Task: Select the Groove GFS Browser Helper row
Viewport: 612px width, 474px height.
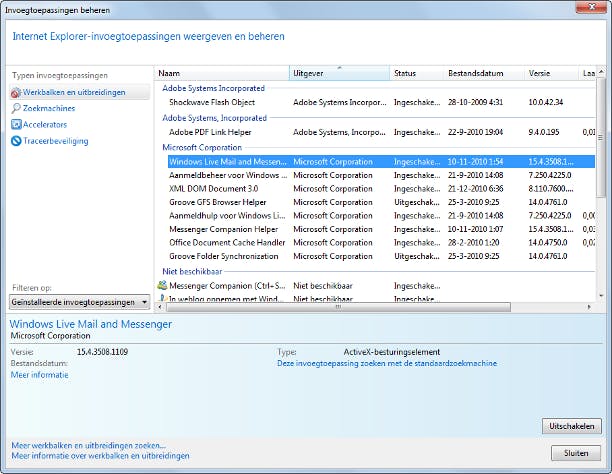Action: (x=381, y=202)
